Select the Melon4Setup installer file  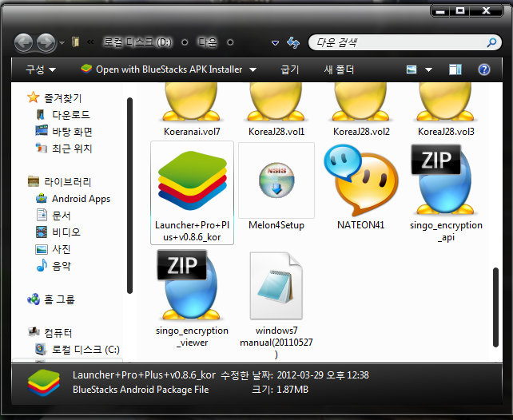click(x=276, y=187)
